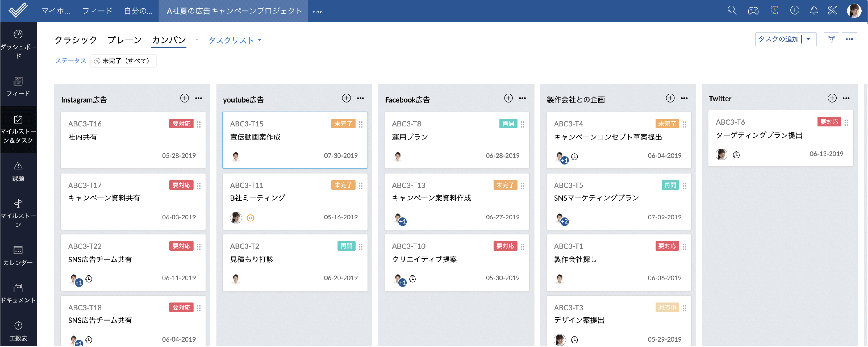Click due date 06-28-2019 on ABC3-T8
Viewport: 868px width, 347px height.
[503, 156]
